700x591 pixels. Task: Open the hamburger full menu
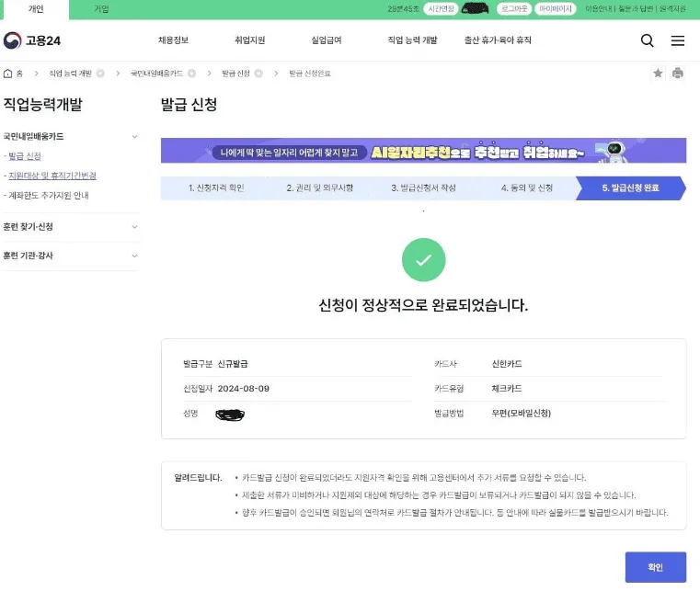tap(677, 40)
